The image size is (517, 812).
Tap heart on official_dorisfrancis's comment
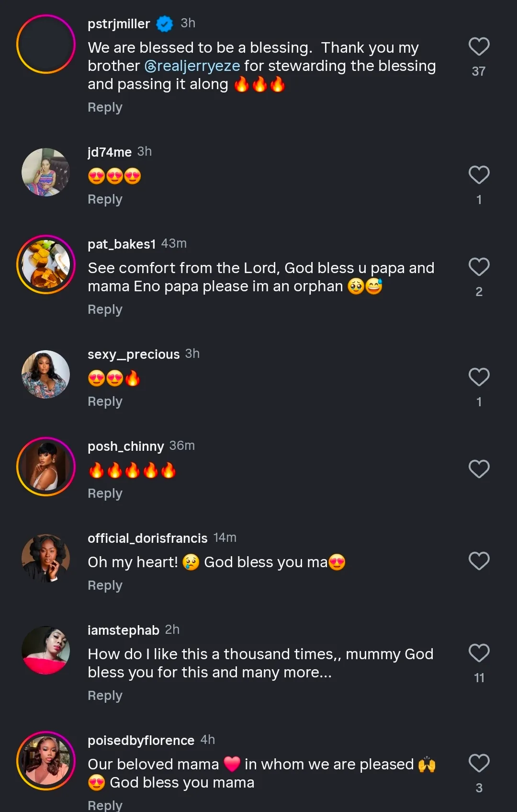(x=479, y=561)
